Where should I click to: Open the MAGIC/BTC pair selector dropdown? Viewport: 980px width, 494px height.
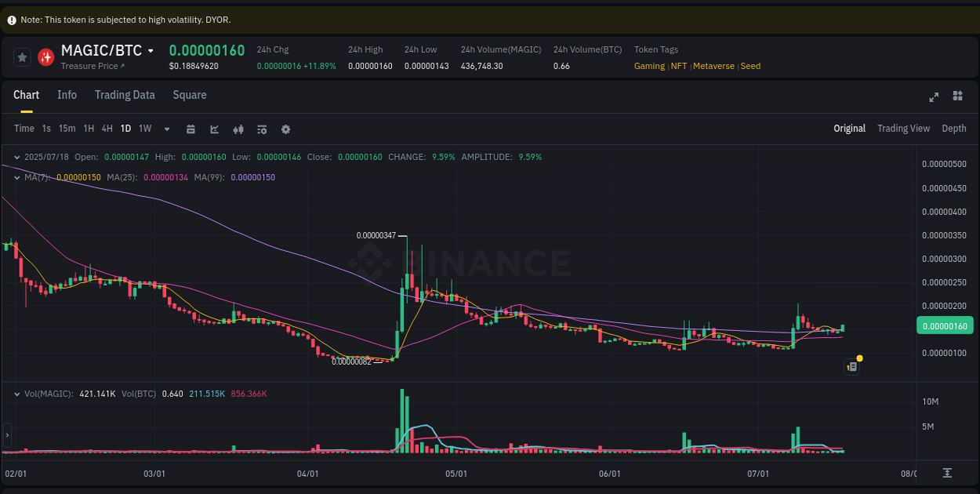(x=151, y=51)
